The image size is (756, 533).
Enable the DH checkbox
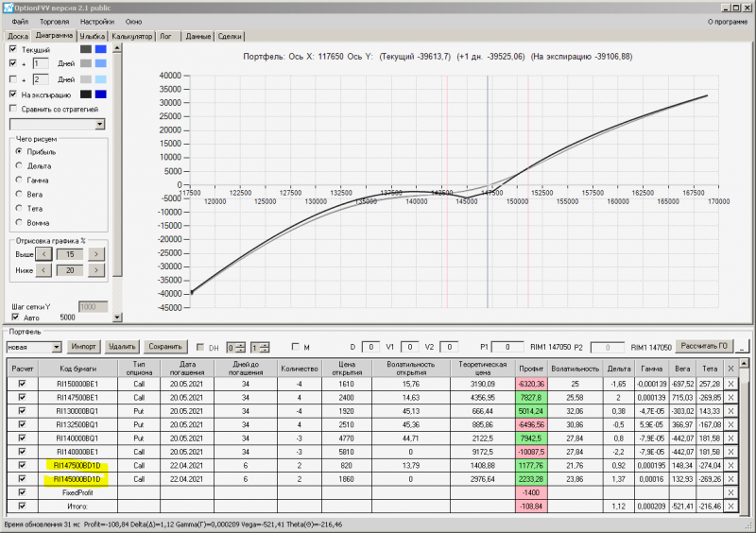[x=200, y=347]
